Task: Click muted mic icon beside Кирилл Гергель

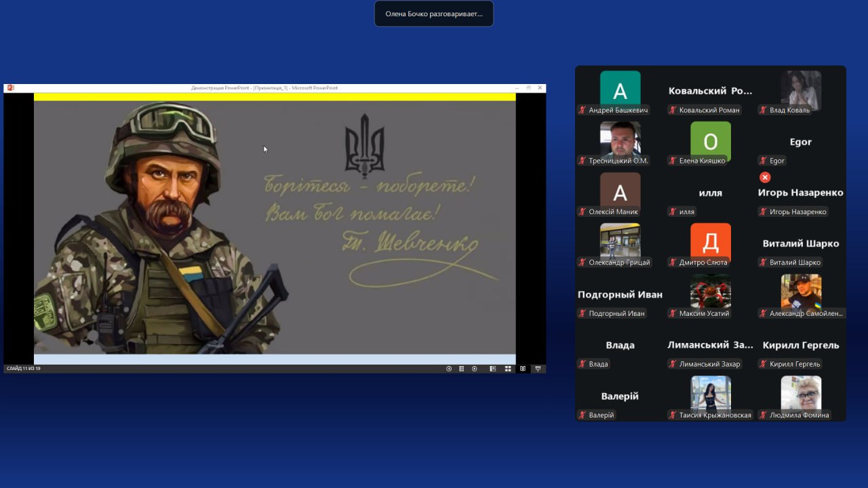Action: [x=763, y=364]
